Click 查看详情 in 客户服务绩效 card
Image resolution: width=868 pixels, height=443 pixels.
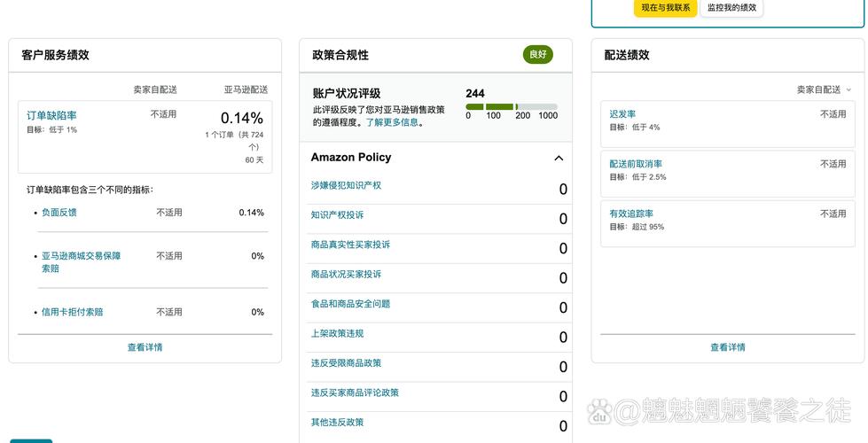[x=145, y=347]
